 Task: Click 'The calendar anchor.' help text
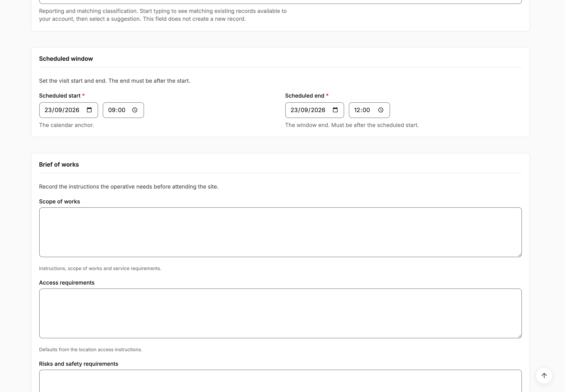(66, 125)
